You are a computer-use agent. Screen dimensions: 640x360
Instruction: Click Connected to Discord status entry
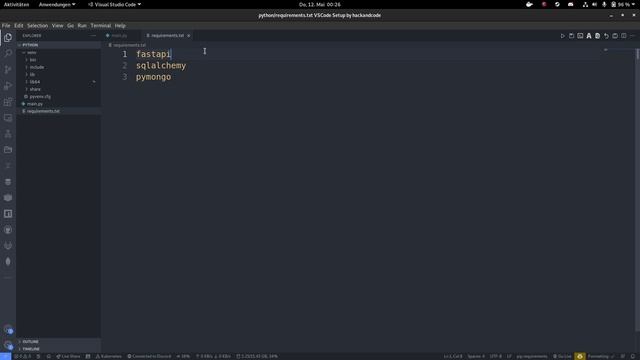click(x=149, y=356)
